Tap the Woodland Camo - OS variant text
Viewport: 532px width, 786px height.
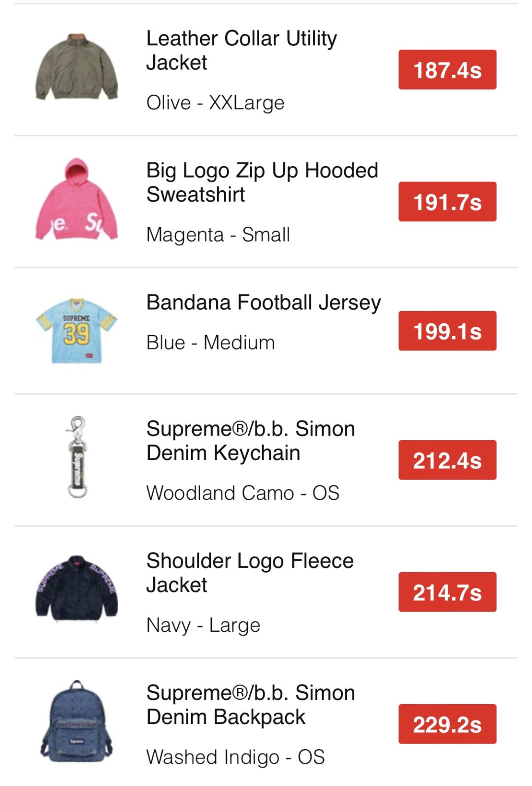[x=243, y=493]
